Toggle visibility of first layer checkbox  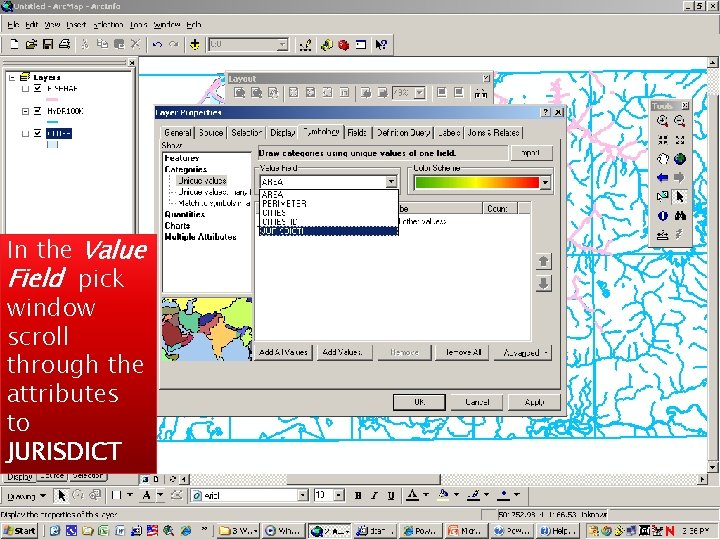coord(38,89)
